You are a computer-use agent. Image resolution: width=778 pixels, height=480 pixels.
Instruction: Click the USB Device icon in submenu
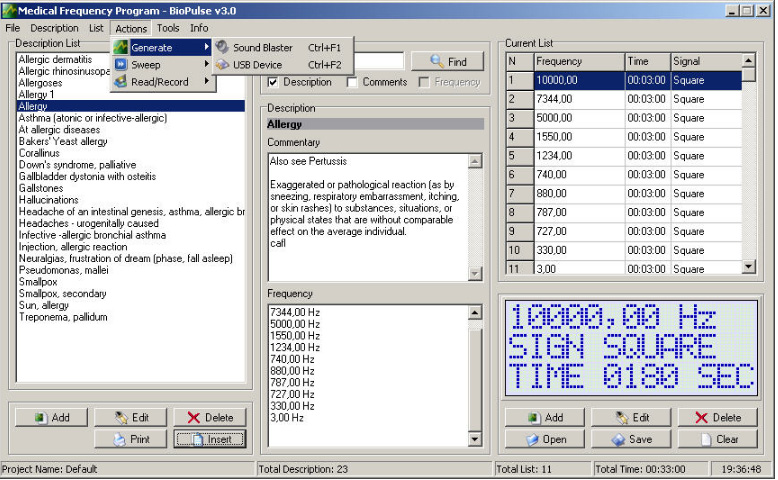[222, 65]
